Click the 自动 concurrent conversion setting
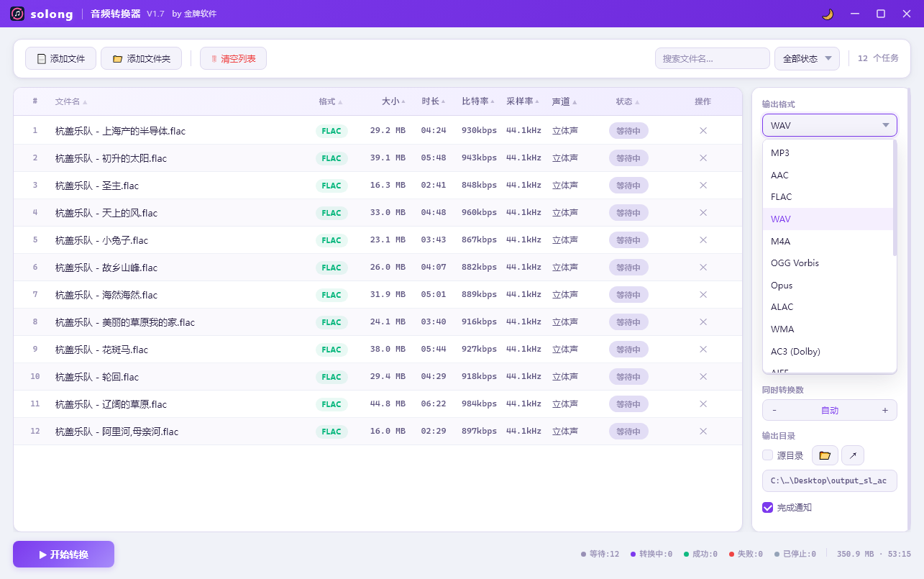 829,410
